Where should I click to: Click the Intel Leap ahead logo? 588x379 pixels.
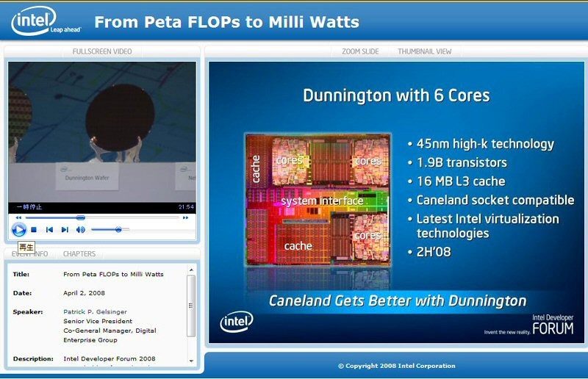click(46, 22)
